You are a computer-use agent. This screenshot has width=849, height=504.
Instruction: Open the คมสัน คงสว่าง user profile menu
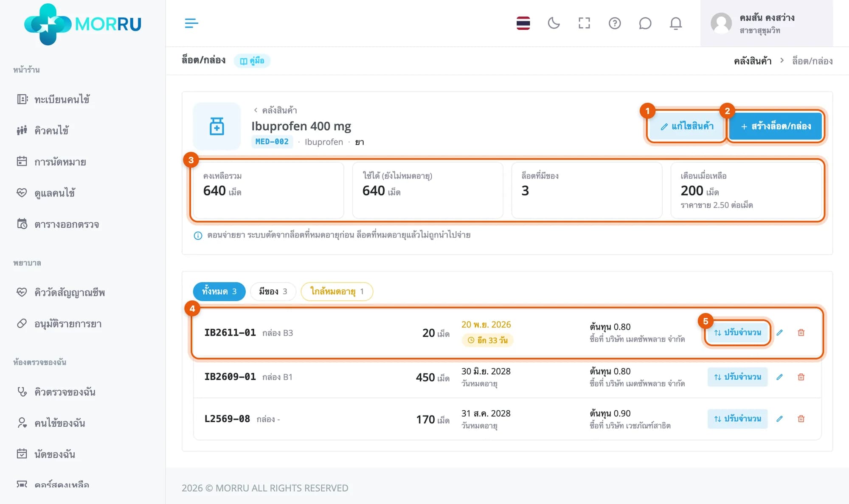point(767,23)
